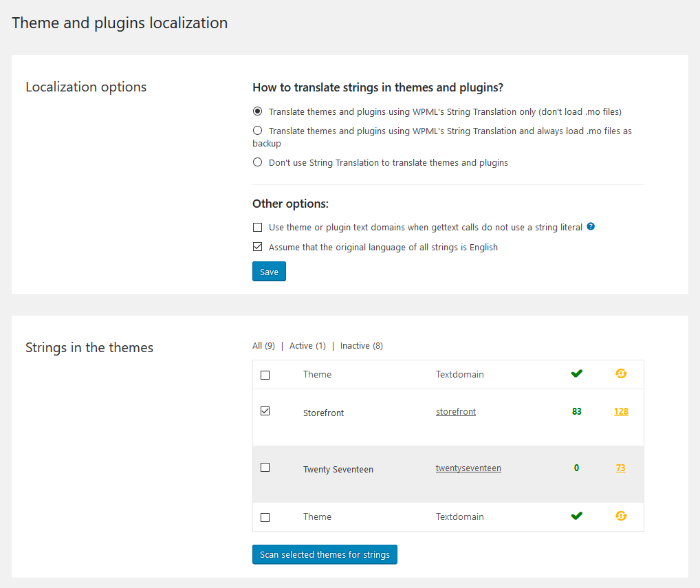Image resolution: width=700 pixels, height=588 pixels.
Task: Click the help icon beside gettext option
Action: [591, 226]
